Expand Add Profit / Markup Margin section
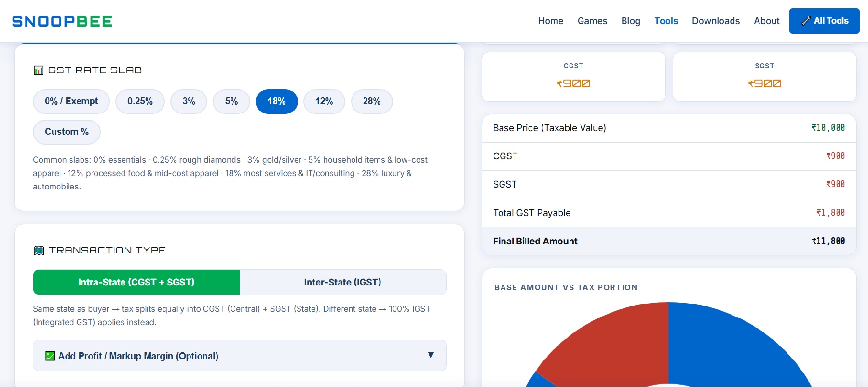 240,356
